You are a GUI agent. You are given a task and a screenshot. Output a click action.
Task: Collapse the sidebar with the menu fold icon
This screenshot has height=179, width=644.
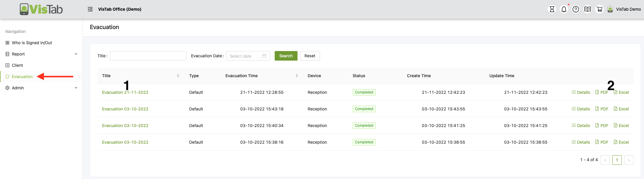tap(90, 9)
